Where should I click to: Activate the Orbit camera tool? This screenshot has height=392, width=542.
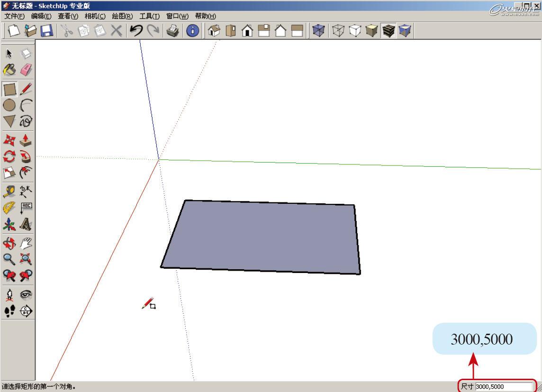9,243
